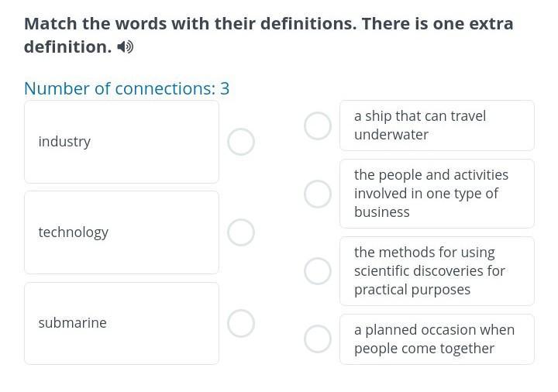Select the connector circle beside technology
This screenshot has width=558, height=392.
point(241,232)
